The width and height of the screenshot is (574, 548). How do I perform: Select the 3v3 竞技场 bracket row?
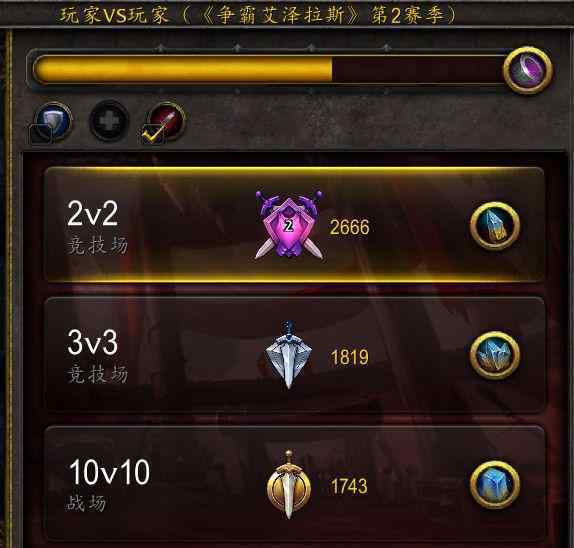pyautogui.click(x=295, y=355)
